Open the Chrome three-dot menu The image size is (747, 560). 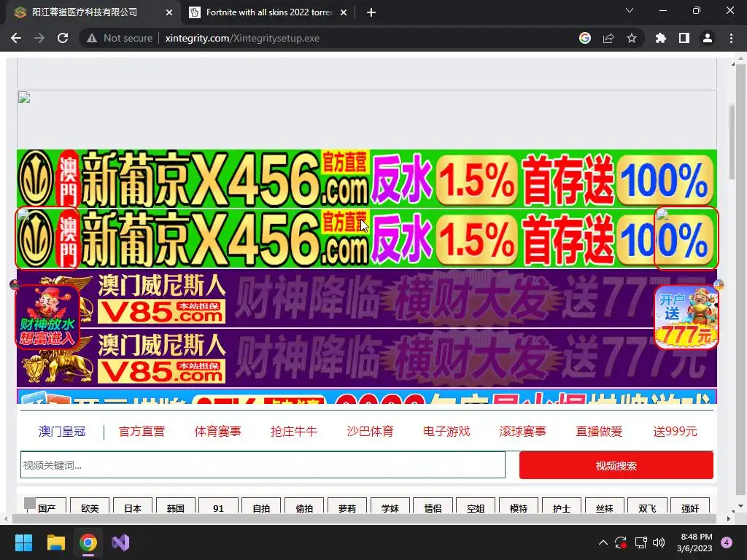(731, 38)
